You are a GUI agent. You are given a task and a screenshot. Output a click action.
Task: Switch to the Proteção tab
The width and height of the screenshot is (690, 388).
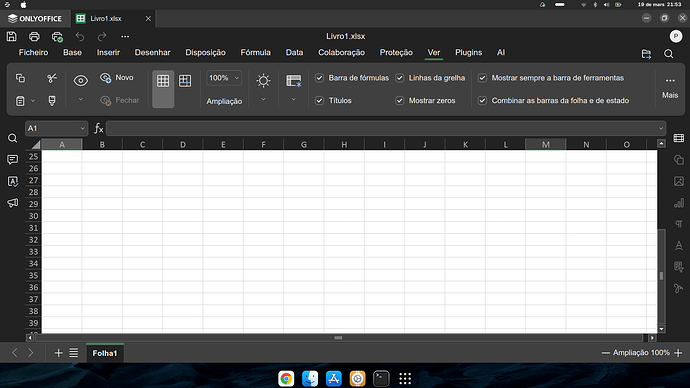click(396, 52)
